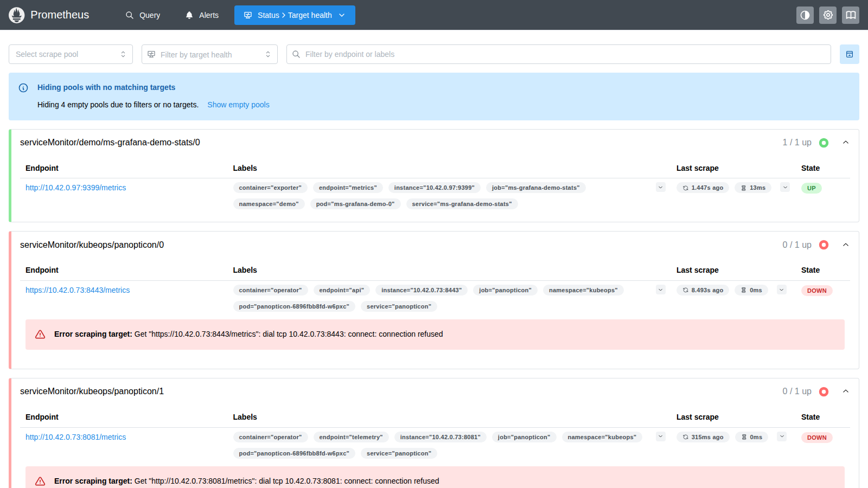This screenshot has height=488, width=868.
Task: Expand labels for the 10.42.0.73:8443 target
Action: (661, 290)
